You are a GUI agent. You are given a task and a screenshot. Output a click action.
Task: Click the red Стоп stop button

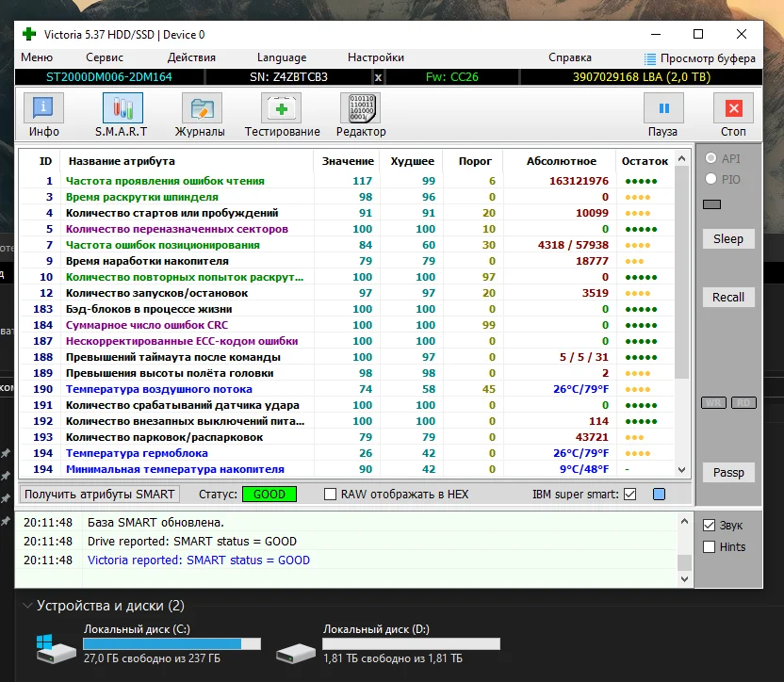pos(733,108)
